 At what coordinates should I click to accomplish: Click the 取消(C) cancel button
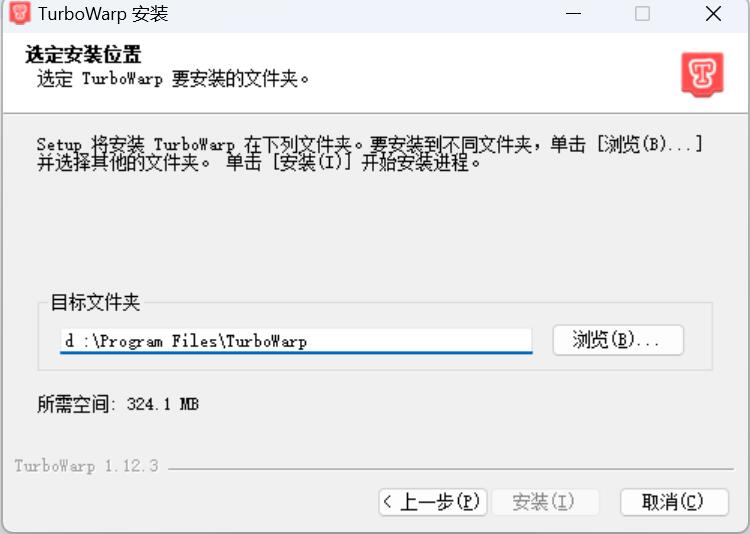point(674,502)
